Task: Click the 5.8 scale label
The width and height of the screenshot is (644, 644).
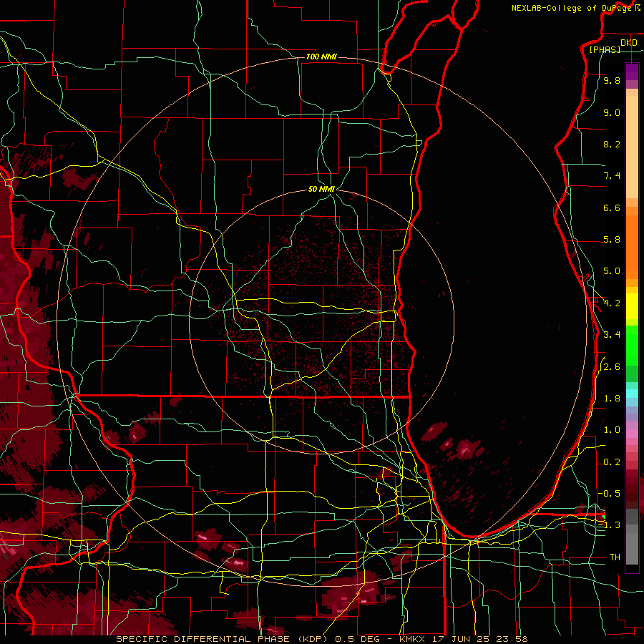Action: tap(612, 240)
